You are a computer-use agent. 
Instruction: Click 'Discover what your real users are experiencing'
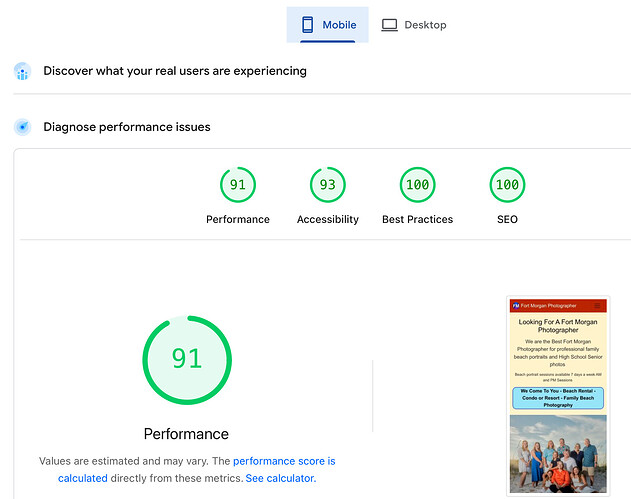click(175, 71)
